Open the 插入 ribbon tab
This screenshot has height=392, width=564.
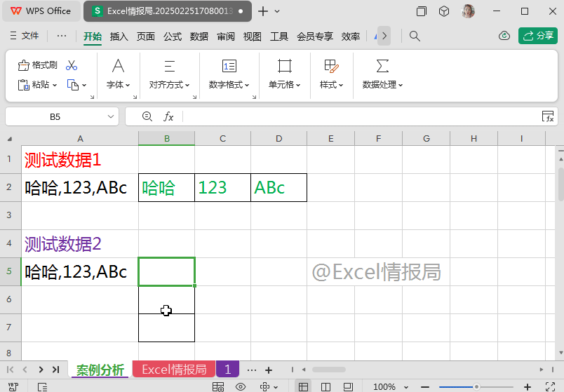(119, 36)
